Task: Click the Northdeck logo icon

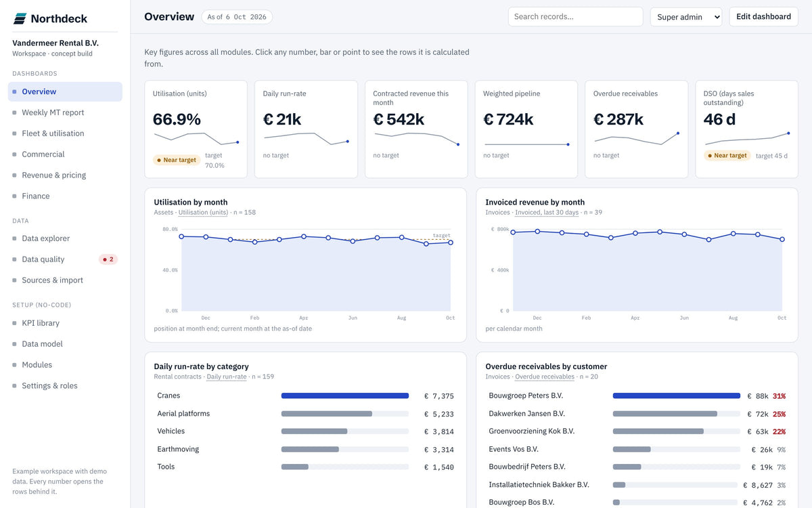Action: click(20, 18)
